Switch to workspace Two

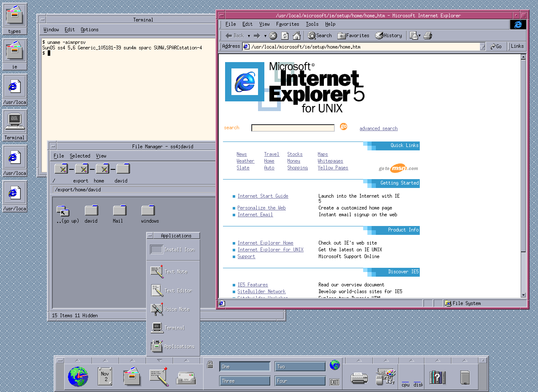300,367
